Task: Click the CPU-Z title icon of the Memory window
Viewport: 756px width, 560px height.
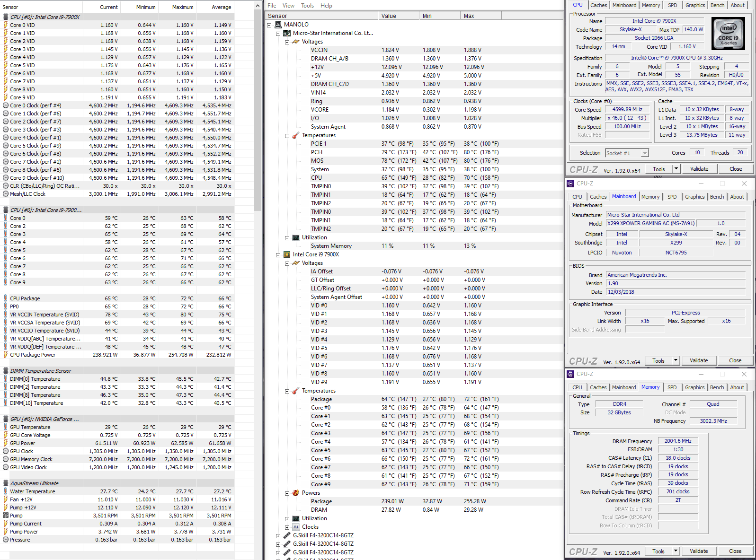Action: (x=571, y=374)
